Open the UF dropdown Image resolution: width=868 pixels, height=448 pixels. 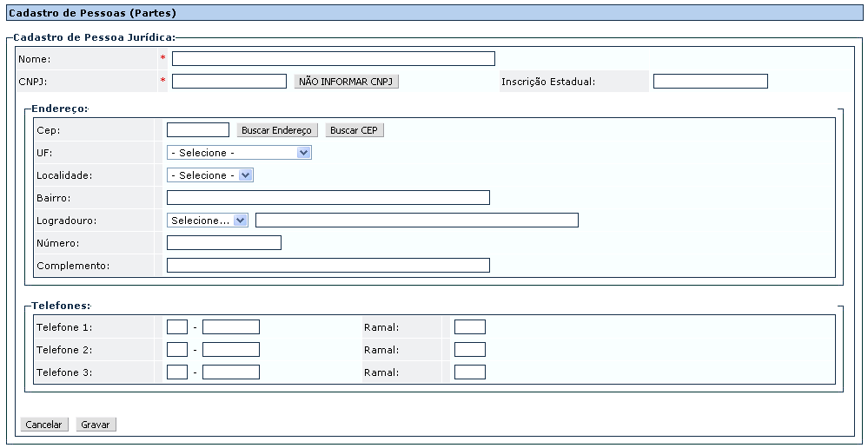[239, 153]
